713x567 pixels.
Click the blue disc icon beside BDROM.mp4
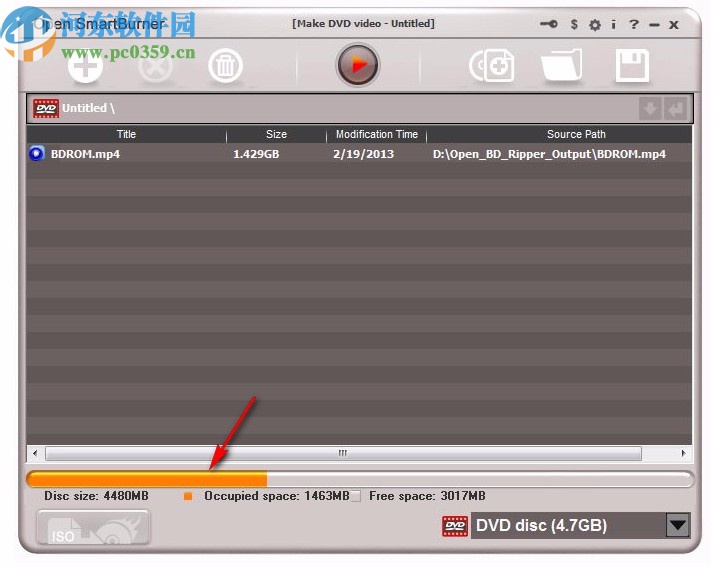click(x=37, y=154)
